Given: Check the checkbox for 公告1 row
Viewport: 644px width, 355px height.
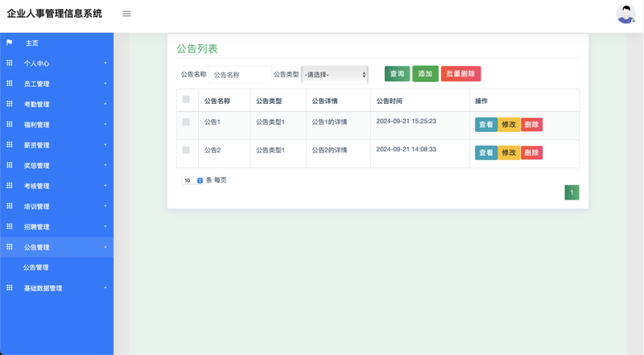Looking at the screenshot, I should click(186, 122).
